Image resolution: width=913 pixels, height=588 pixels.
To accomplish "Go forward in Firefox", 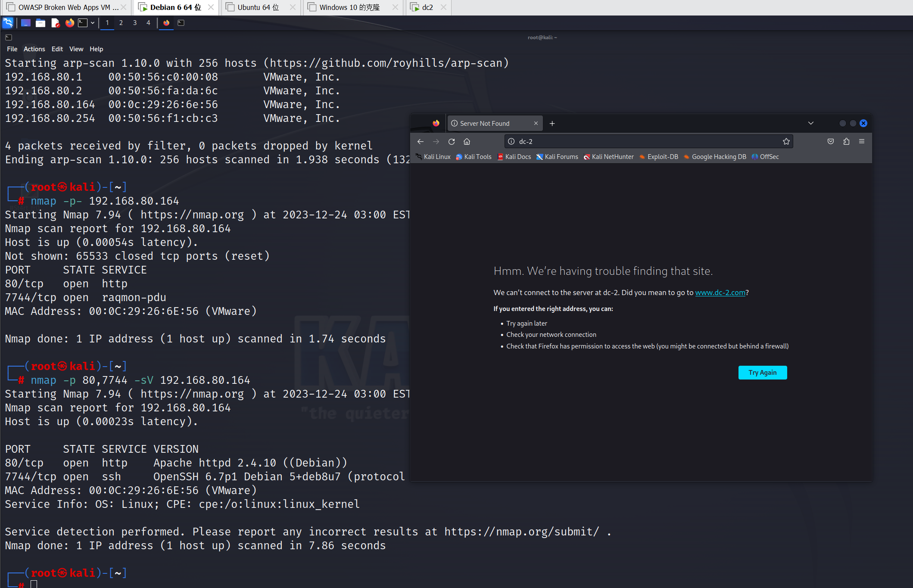I will (436, 141).
